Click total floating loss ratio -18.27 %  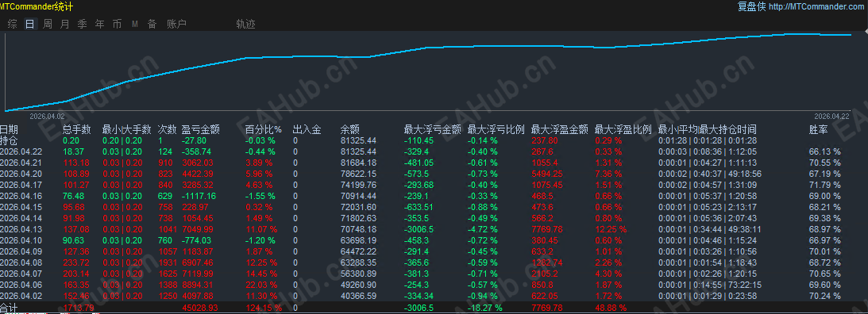(485, 308)
